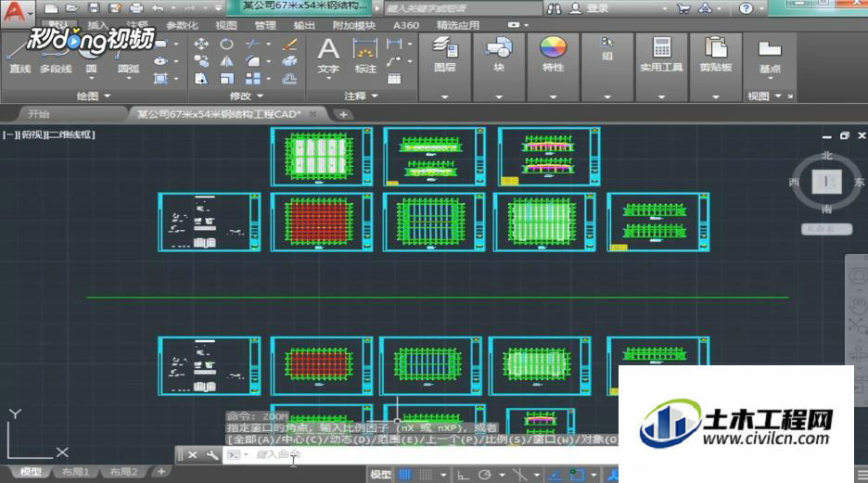The image size is (868, 483).
Task: Select the Scale tool icon
Action: click(x=227, y=79)
